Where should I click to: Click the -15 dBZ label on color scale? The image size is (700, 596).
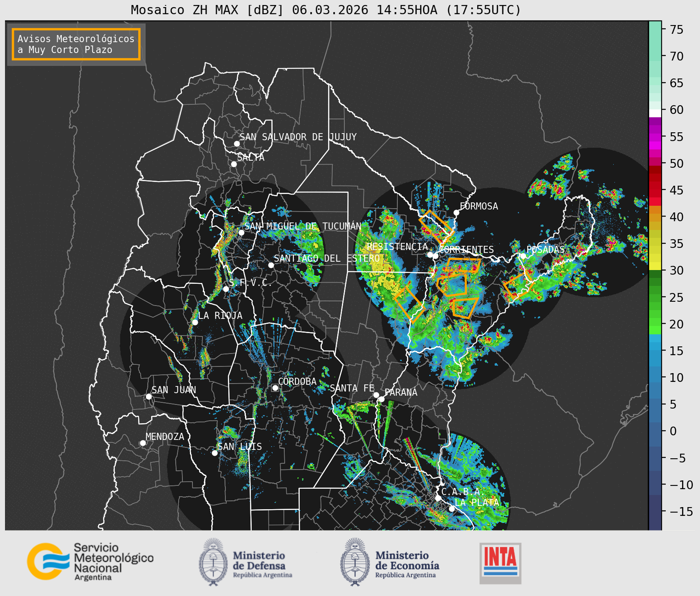pos(682,511)
